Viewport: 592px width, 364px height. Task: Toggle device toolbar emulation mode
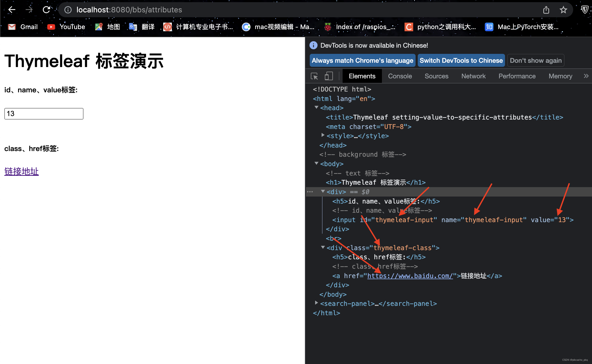pos(329,76)
